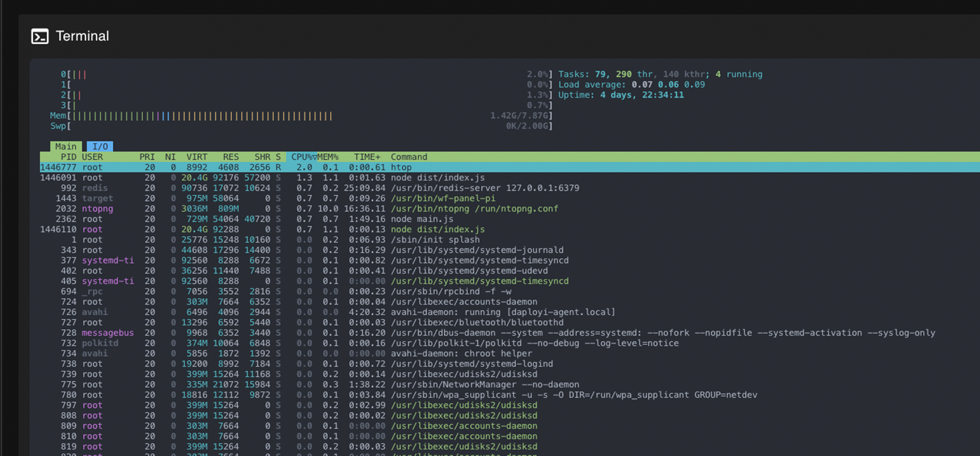
Task: Click the Mem usage bar meter
Action: pos(301,116)
